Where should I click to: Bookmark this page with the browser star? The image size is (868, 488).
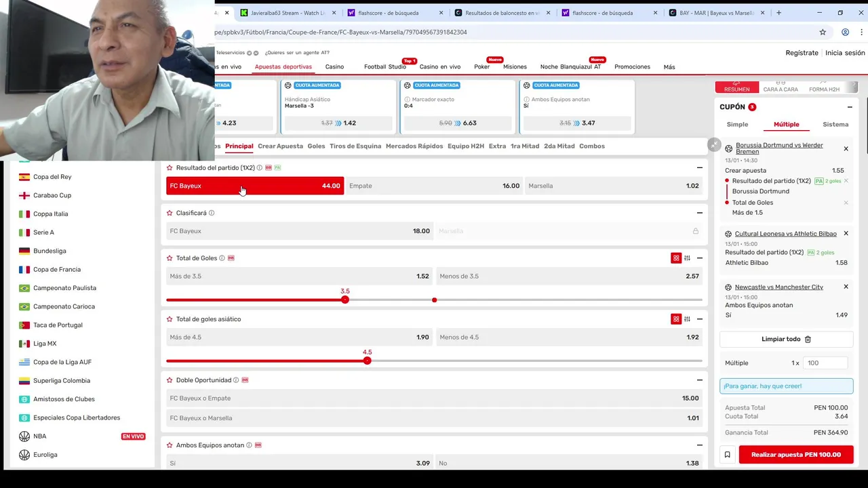[823, 32]
